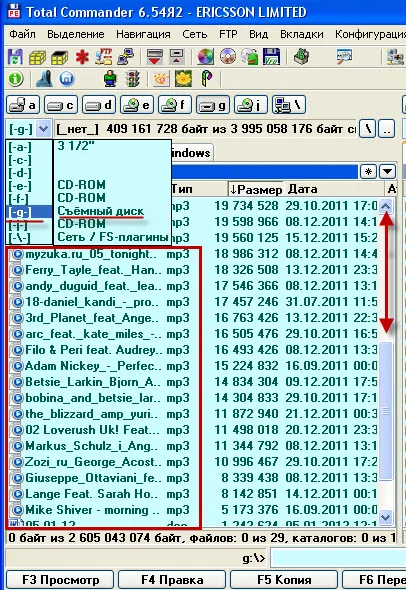Switch to drive d button
Viewport: 406px width, 590px height.
99,105
